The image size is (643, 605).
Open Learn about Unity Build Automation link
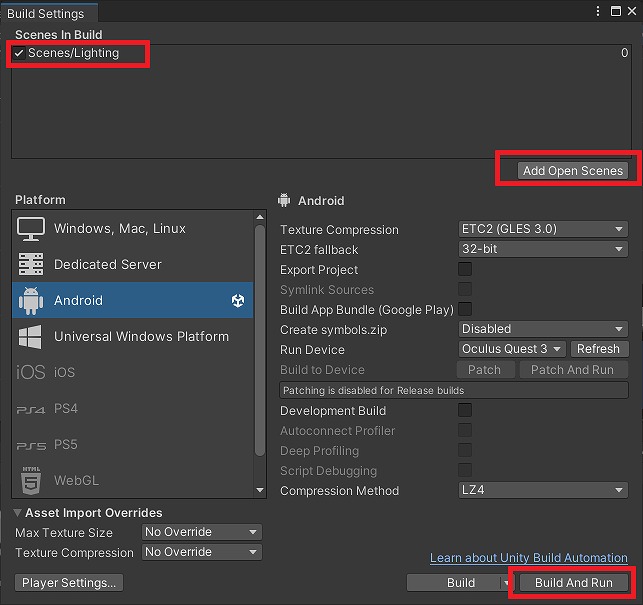point(529,557)
